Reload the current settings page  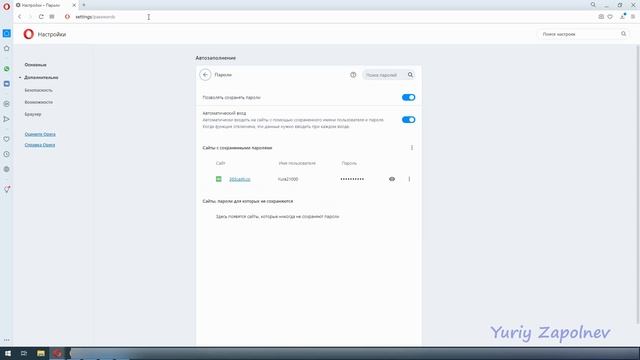tap(41, 17)
